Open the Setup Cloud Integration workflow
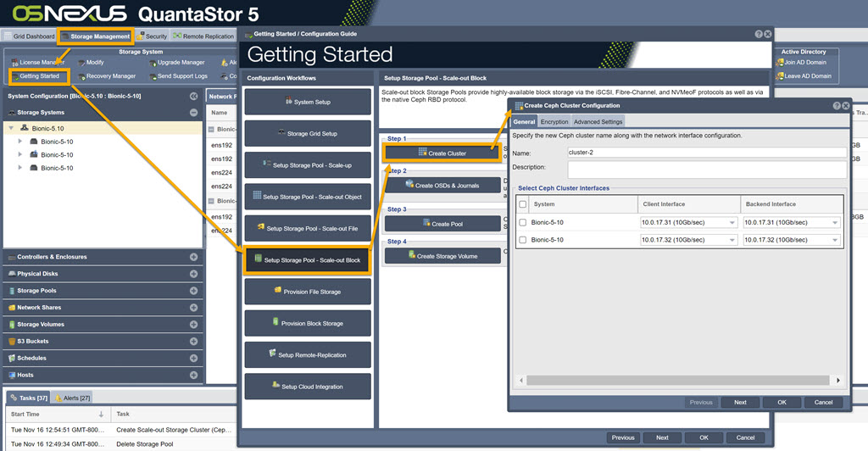This screenshot has height=451, width=868. pos(308,387)
